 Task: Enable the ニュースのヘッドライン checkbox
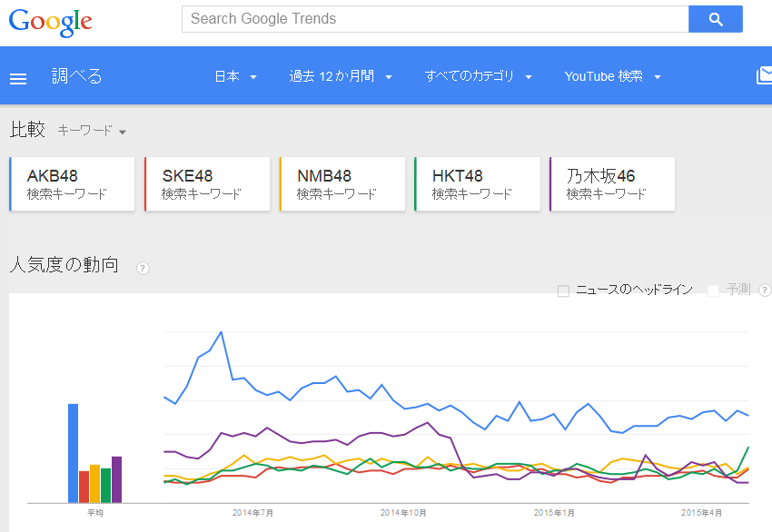[563, 291]
